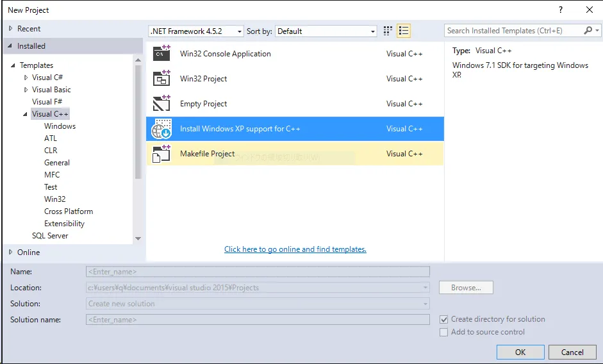
Task: Select the Cross Platform category
Action: pos(69,211)
